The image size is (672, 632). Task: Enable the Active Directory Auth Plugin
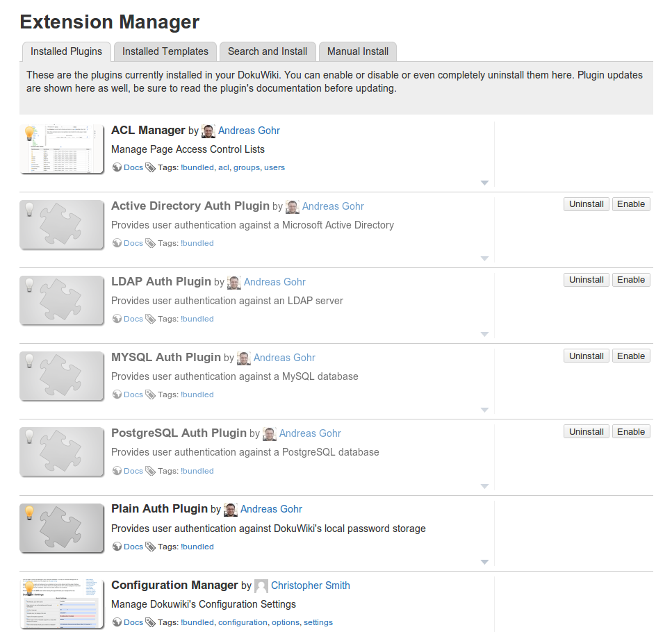coord(630,204)
